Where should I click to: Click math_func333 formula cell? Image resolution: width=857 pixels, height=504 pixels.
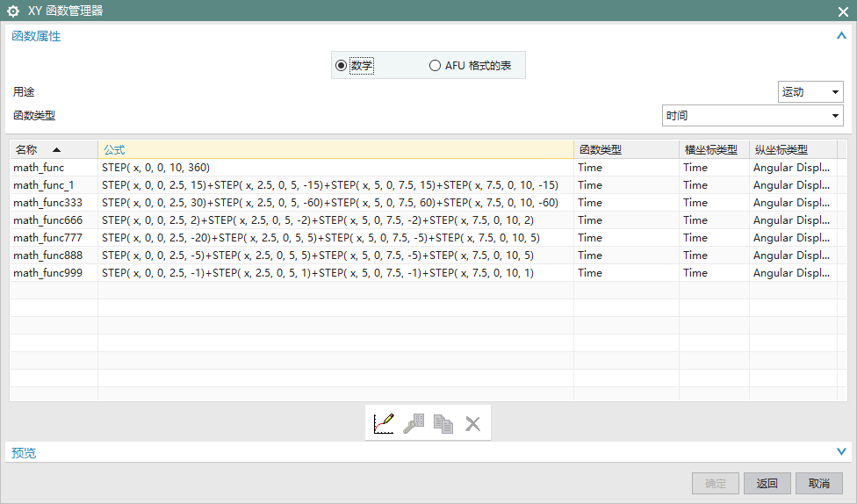pos(335,203)
